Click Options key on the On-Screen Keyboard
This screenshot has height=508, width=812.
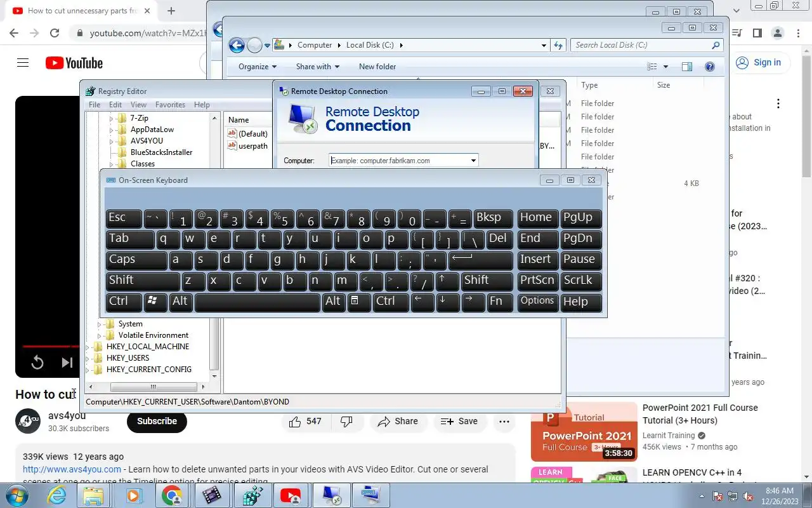coord(538,301)
